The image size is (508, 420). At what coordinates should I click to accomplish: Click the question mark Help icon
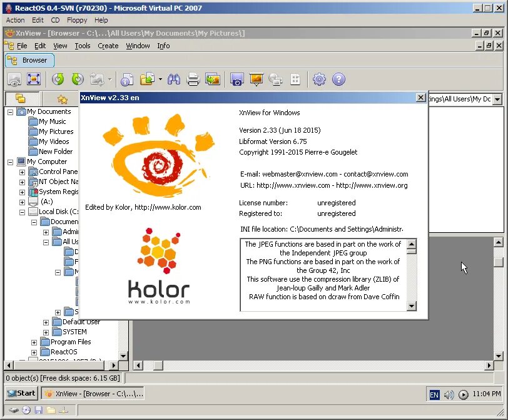338,79
